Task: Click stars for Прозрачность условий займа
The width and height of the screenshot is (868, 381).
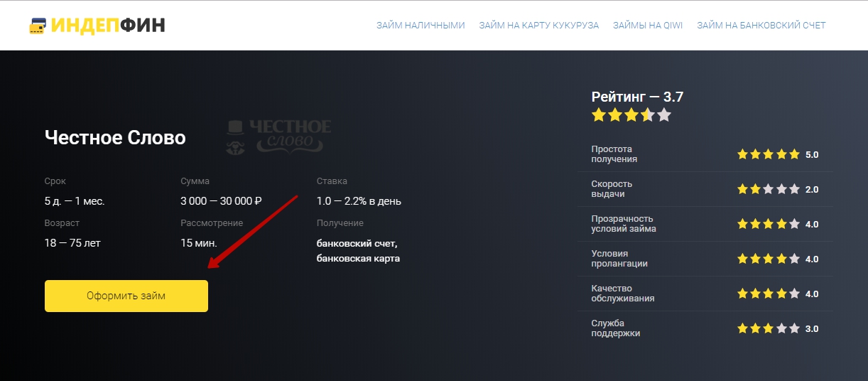Action: pos(769,224)
